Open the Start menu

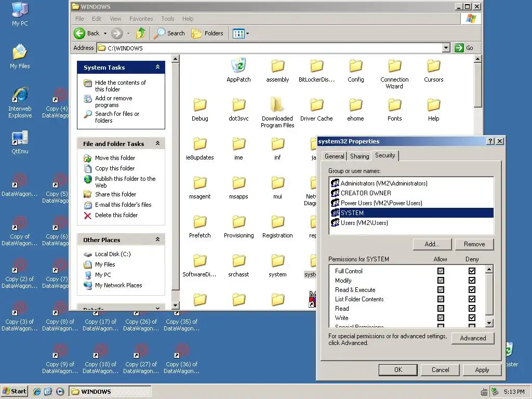pos(14,391)
